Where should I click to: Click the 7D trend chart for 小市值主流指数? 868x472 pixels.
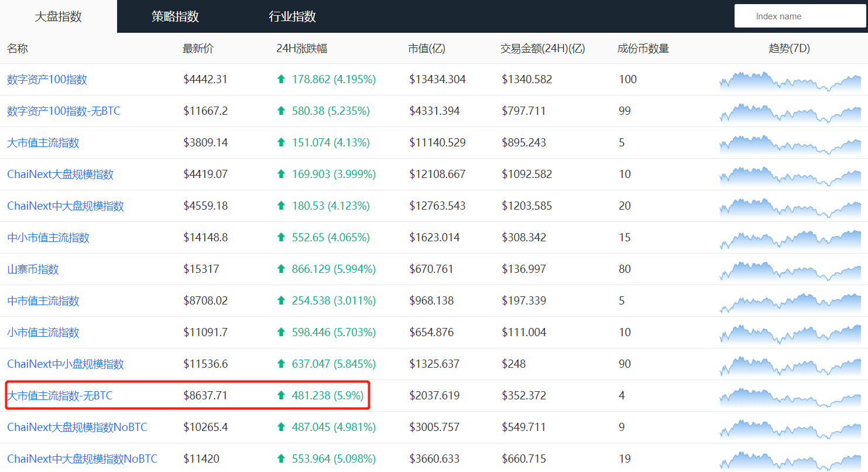coord(790,334)
